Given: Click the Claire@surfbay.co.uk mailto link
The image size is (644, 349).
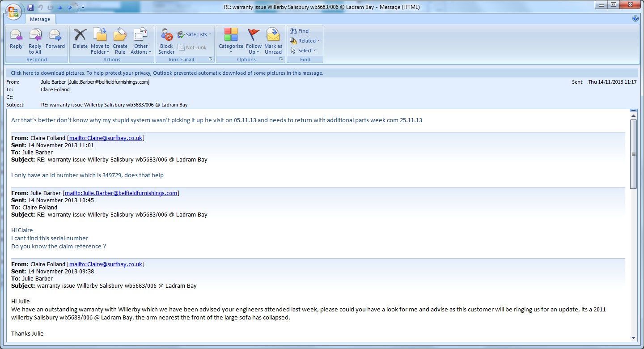Looking at the screenshot, I should [106, 138].
